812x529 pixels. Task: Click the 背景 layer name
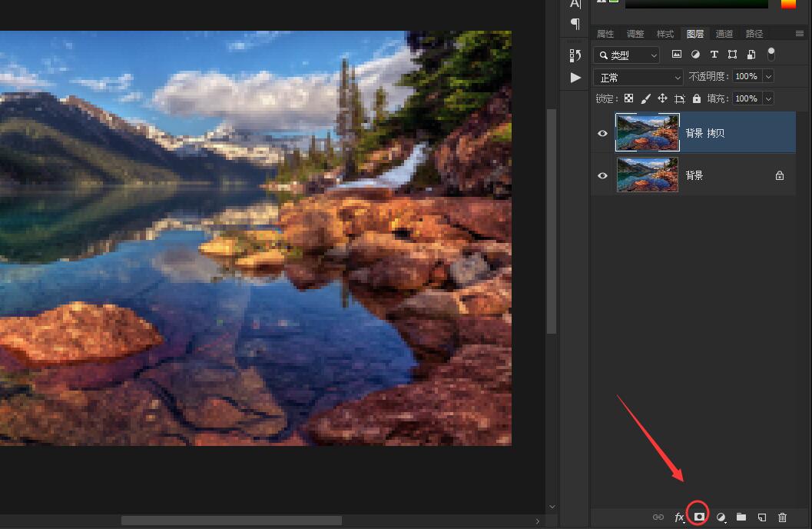coord(694,175)
